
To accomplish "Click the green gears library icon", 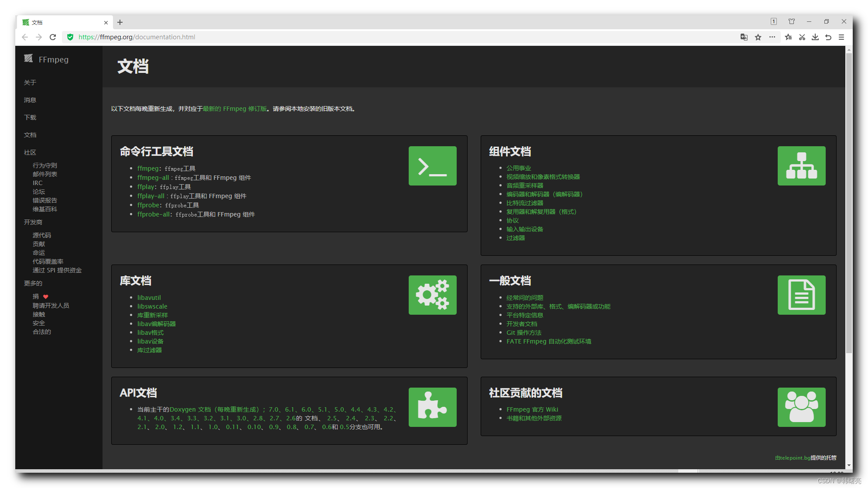I will [x=432, y=295].
